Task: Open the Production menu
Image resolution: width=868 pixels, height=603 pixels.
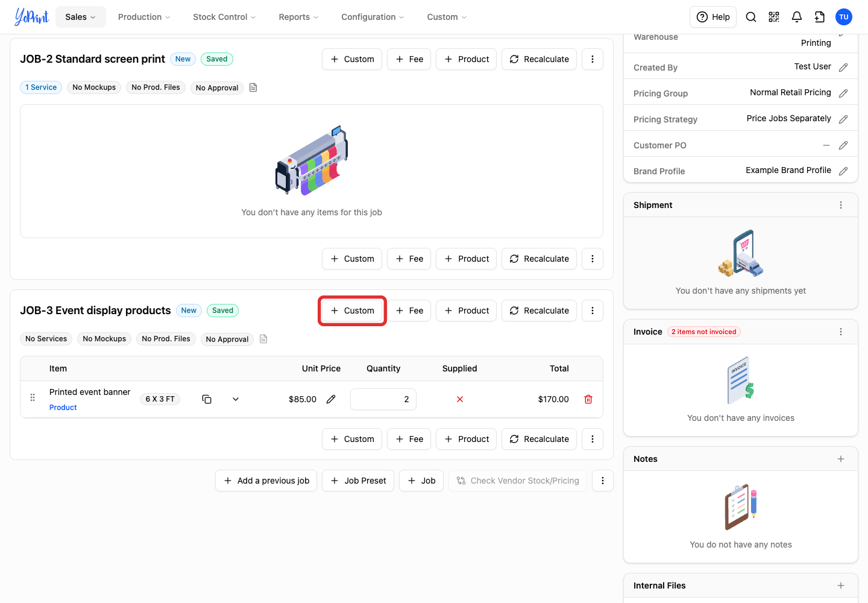Action: click(144, 17)
